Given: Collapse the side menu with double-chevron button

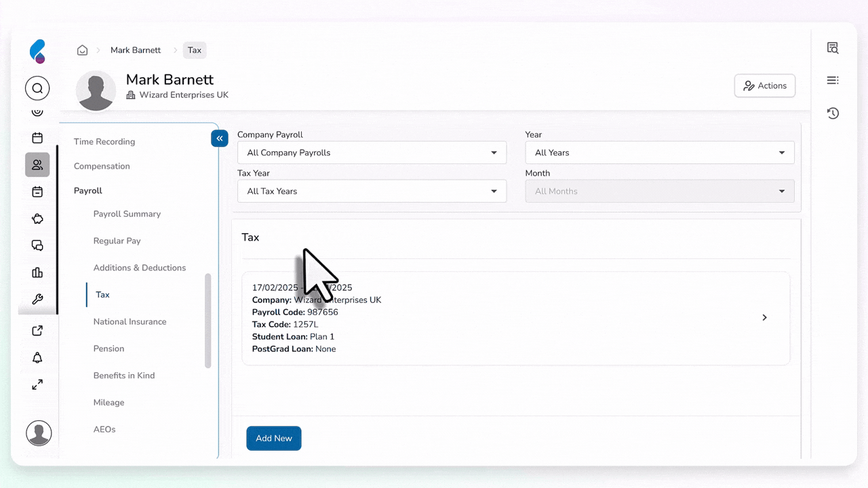Looking at the screenshot, I should click(x=219, y=138).
